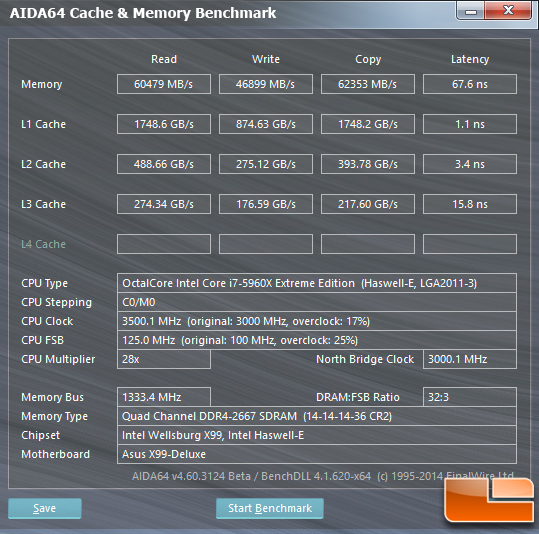Click the empty L4 Cache Copy field
Screen dimensions: 539x534
(x=368, y=244)
